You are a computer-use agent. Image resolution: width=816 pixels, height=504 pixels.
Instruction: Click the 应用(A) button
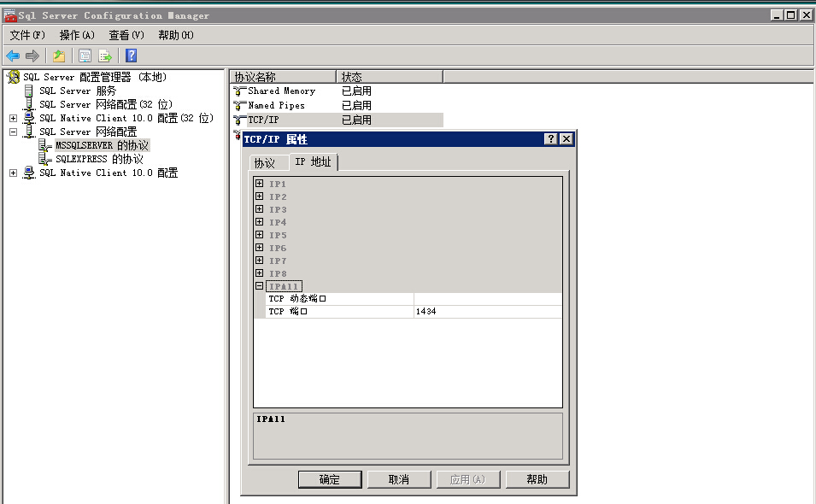468,479
